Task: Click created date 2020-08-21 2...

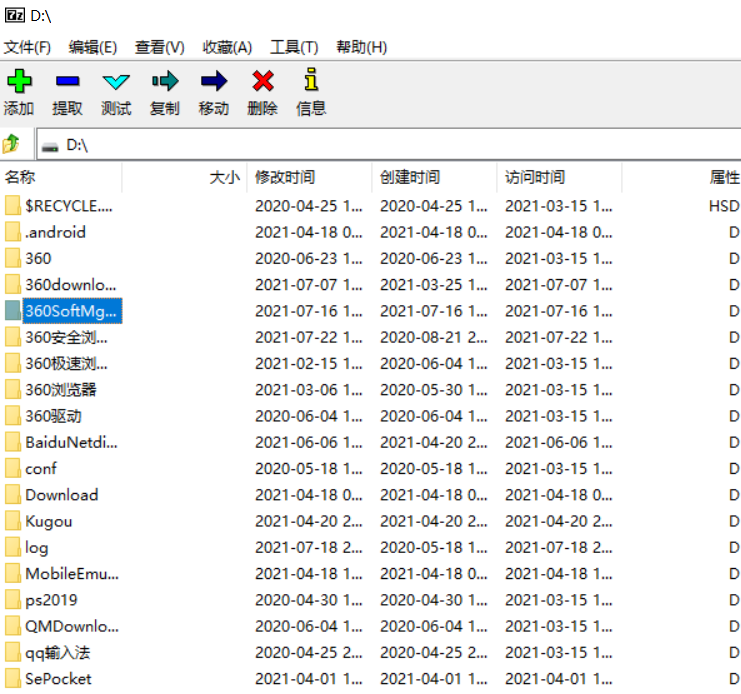Action: [433, 337]
